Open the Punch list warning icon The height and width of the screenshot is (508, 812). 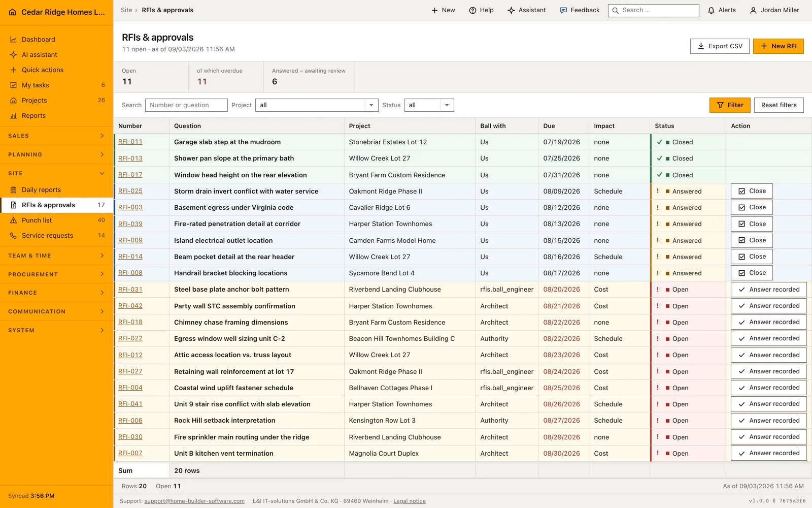tap(14, 220)
